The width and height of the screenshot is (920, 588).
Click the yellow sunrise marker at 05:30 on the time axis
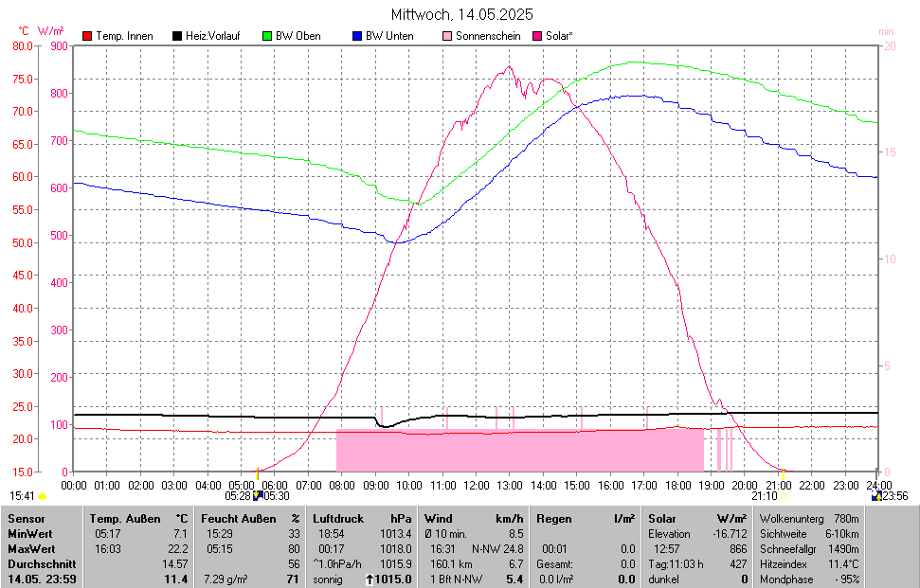point(257,473)
